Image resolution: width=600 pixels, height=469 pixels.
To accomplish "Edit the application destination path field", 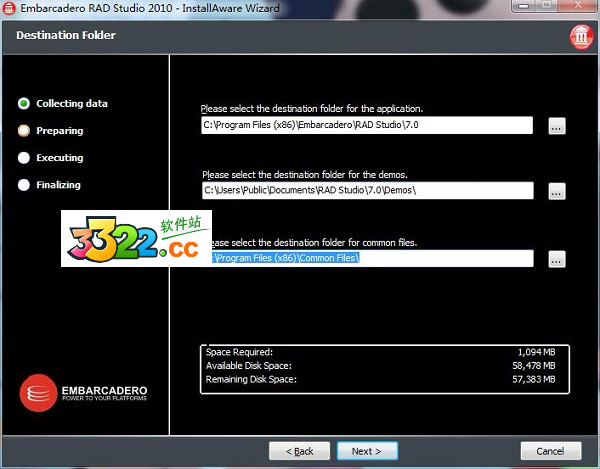I will (367, 125).
